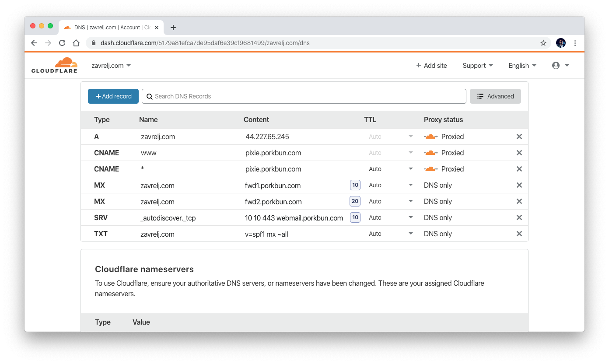
Task: Toggle DNS only status for fwd2.porkbun.com
Action: [438, 201]
